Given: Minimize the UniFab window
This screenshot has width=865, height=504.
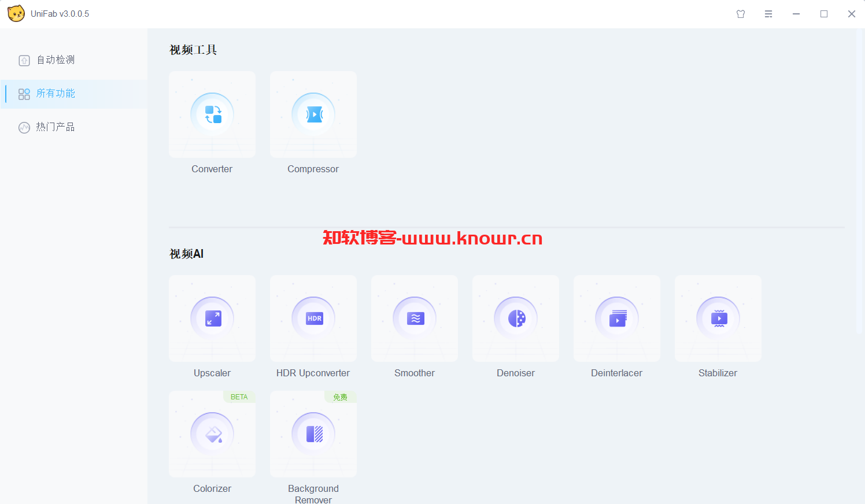Looking at the screenshot, I should pos(796,14).
